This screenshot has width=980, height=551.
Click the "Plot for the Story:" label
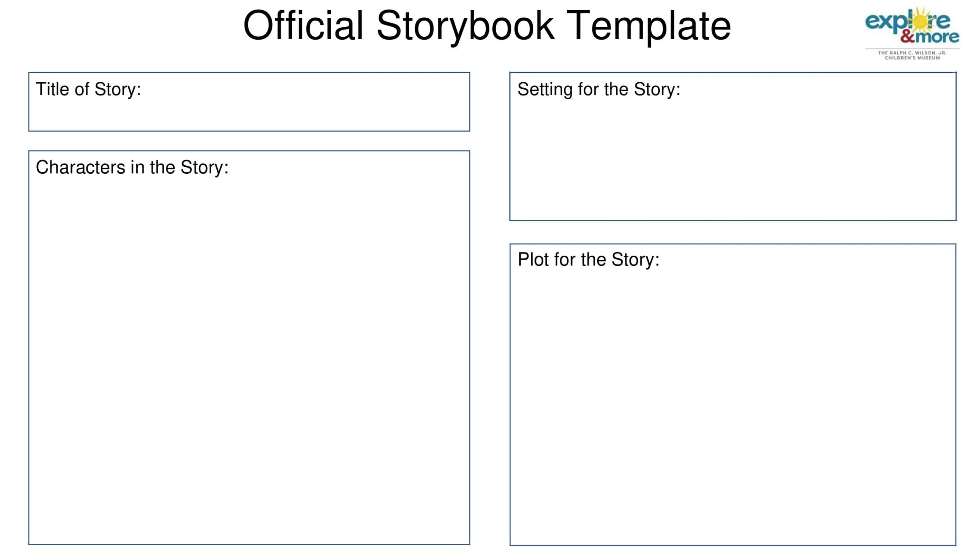pos(588,260)
